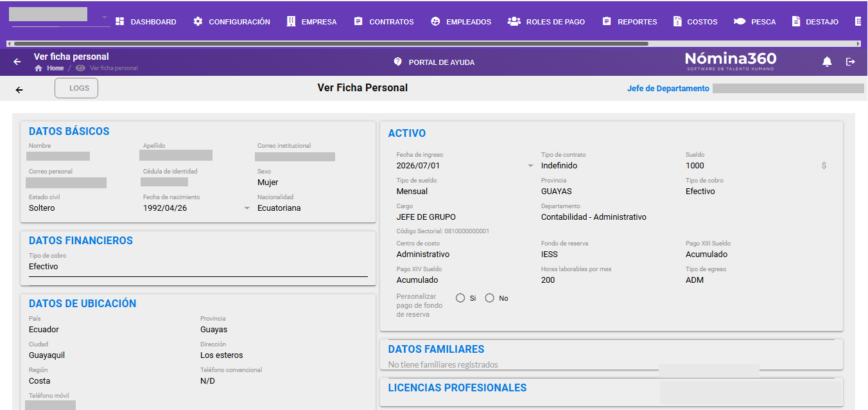Open the Contratos menu

[384, 22]
